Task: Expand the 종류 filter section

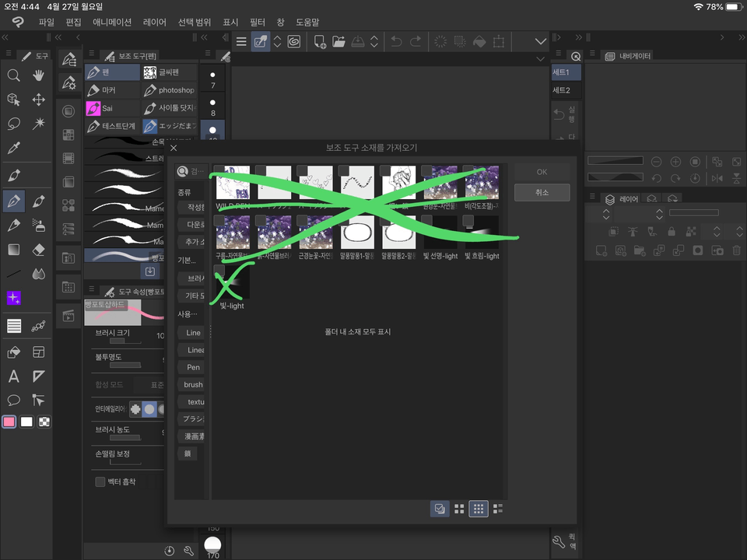Action: click(x=184, y=192)
